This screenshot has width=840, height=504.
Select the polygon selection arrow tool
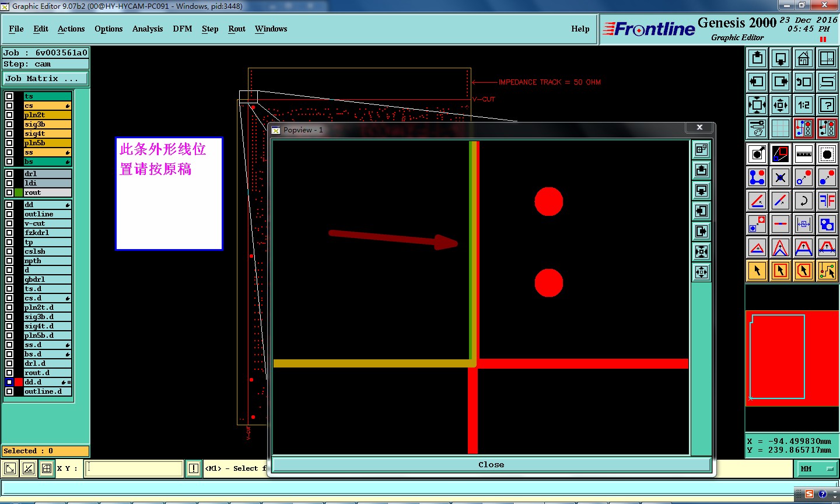(804, 271)
